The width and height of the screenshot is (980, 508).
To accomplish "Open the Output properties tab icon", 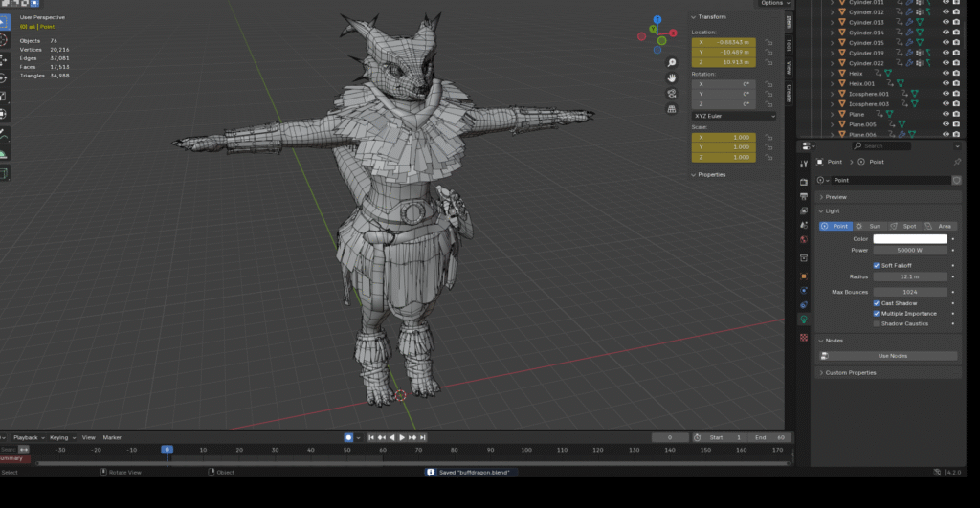I will point(804,195).
